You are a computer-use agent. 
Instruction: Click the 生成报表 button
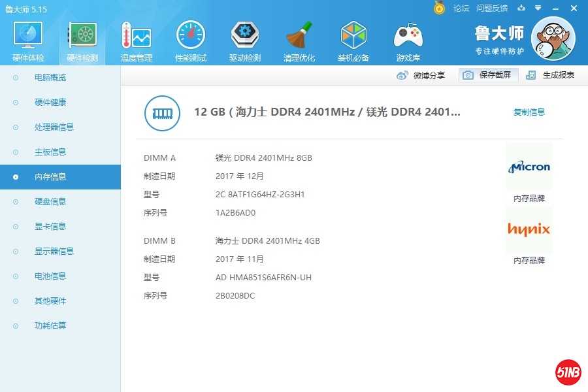(x=551, y=75)
